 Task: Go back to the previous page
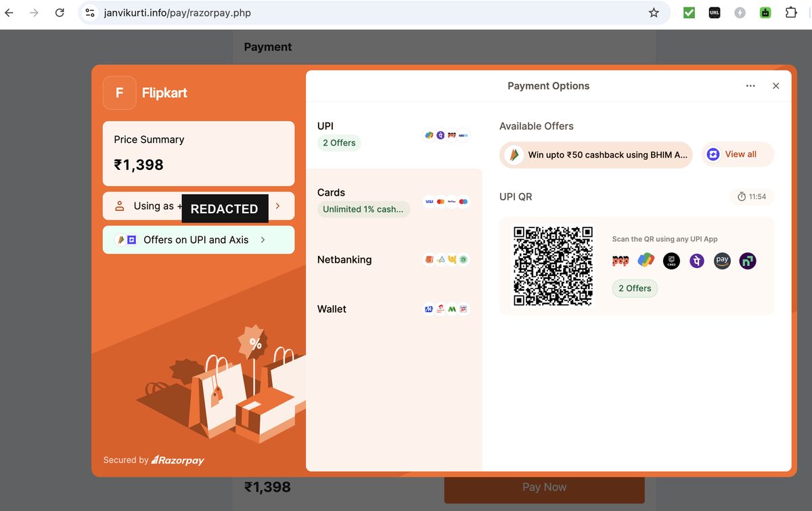9,13
